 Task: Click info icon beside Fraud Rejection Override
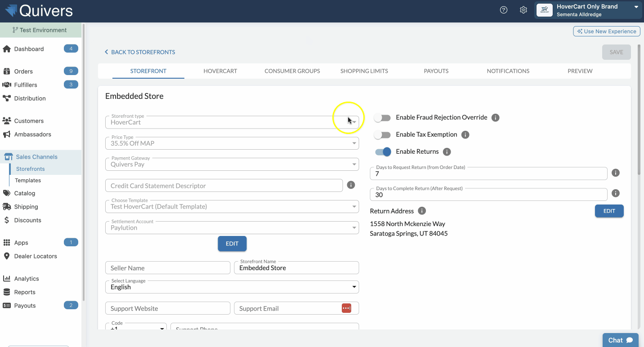pos(496,117)
